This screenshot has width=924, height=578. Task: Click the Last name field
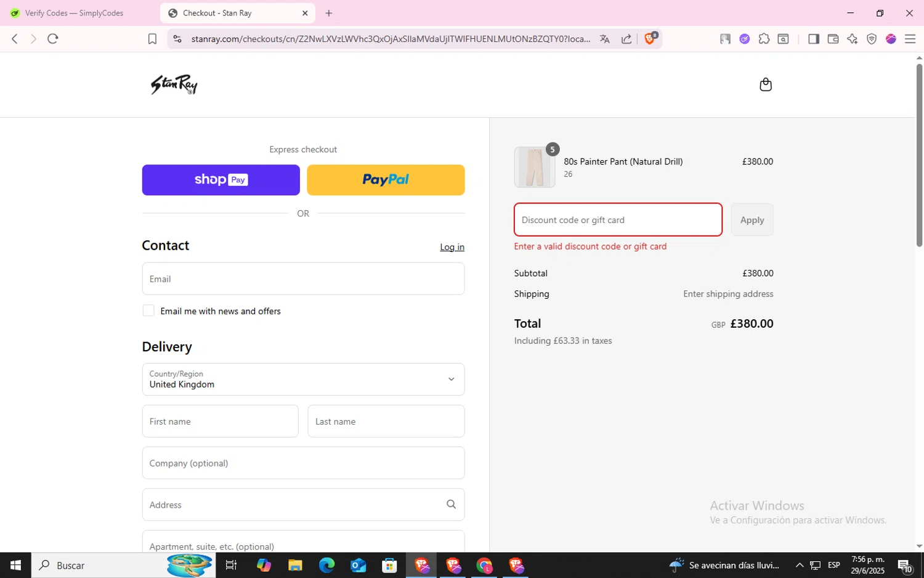(386, 421)
